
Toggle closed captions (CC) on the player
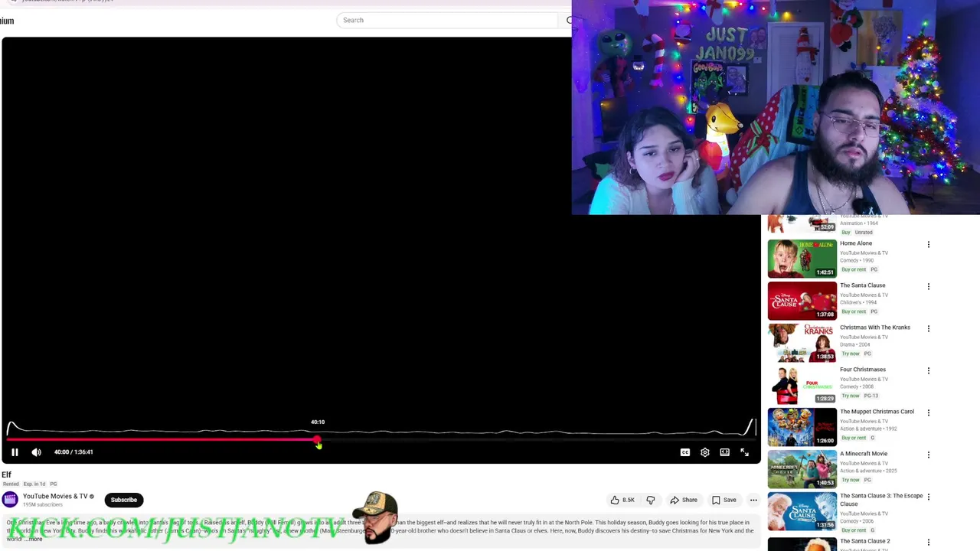point(685,452)
